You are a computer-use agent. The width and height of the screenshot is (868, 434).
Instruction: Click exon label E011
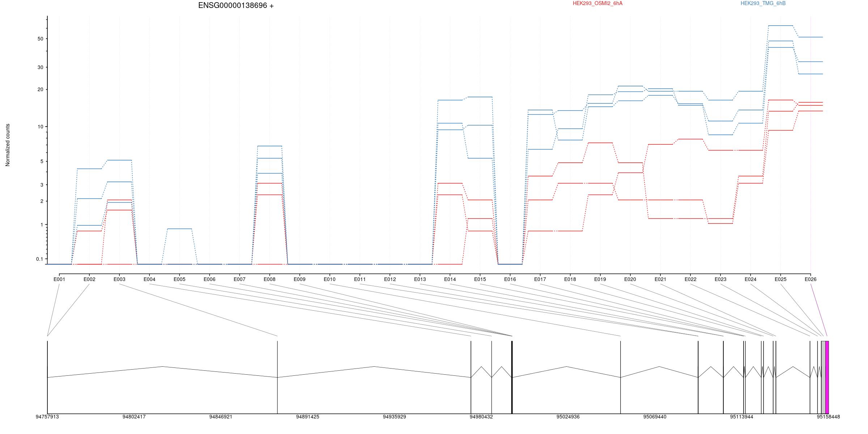(360, 279)
